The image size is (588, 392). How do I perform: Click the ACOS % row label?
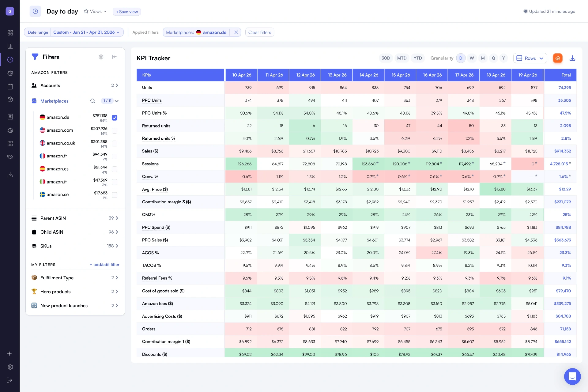pyautogui.click(x=150, y=253)
